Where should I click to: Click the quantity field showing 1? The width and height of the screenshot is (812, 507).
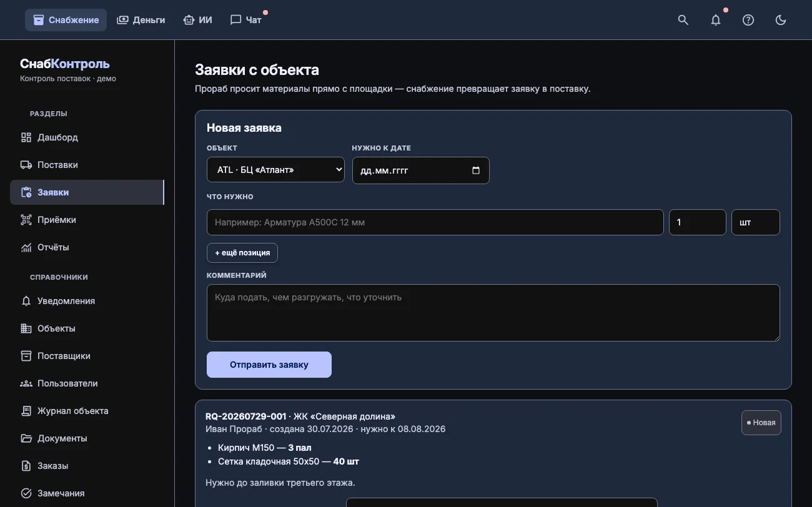coord(697,222)
